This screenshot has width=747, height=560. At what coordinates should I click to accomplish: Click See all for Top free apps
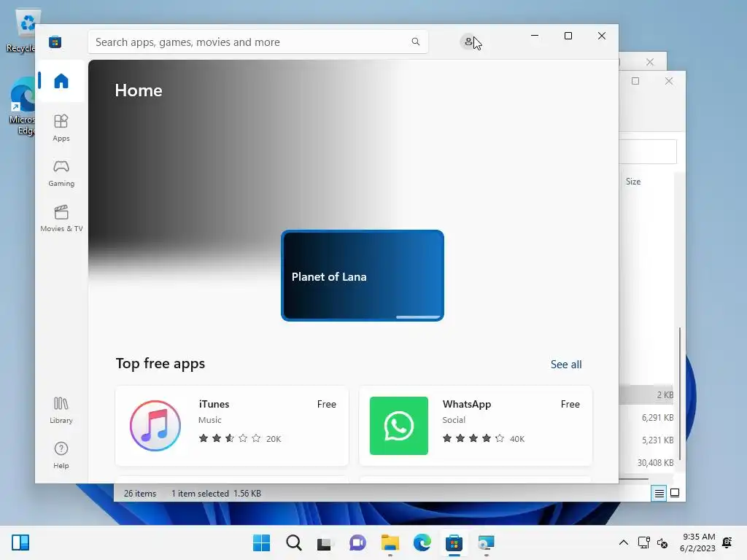point(566,365)
